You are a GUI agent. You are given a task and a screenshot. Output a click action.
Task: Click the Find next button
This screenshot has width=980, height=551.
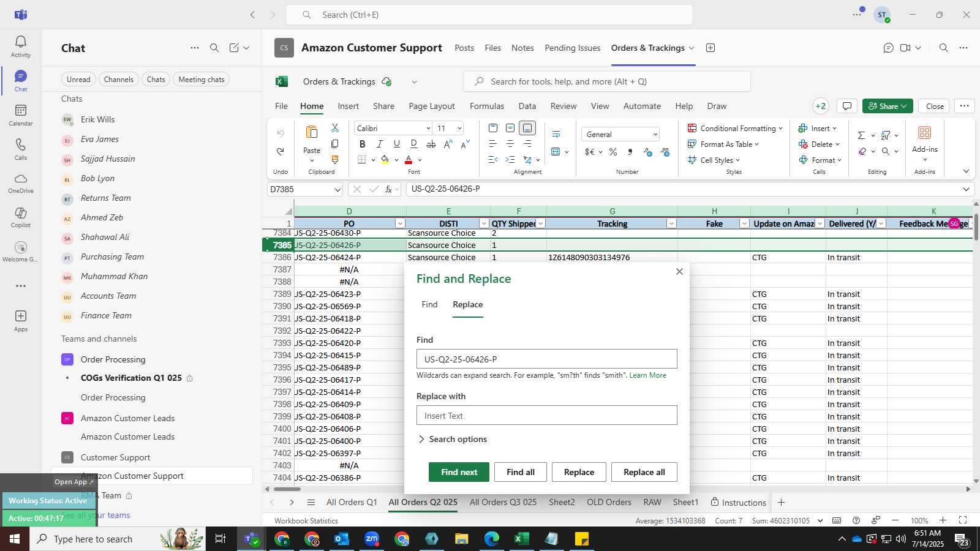[x=459, y=472]
